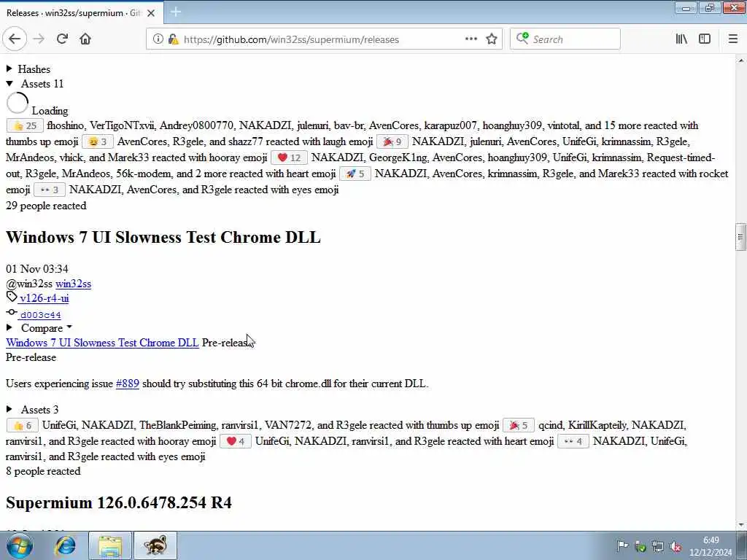Image resolution: width=747 pixels, height=560 pixels.
Task: Open the Windows Start button
Action: [x=19, y=545]
